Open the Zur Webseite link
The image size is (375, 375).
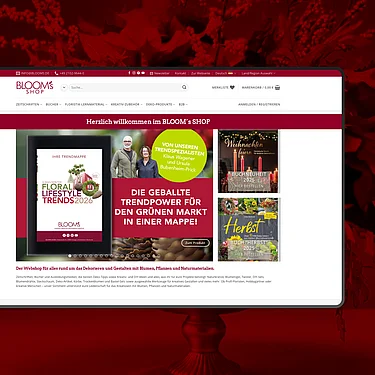pyautogui.click(x=201, y=73)
